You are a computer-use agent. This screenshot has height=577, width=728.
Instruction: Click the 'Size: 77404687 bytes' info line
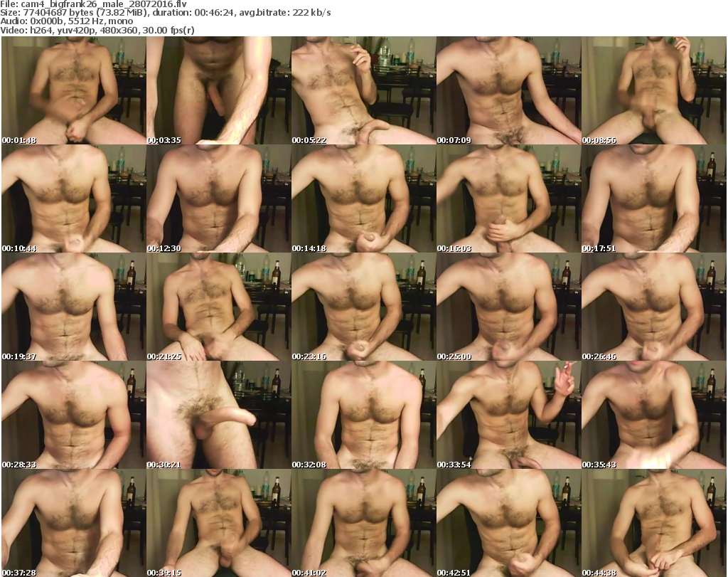pyautogui.click(x=165, y=13)
